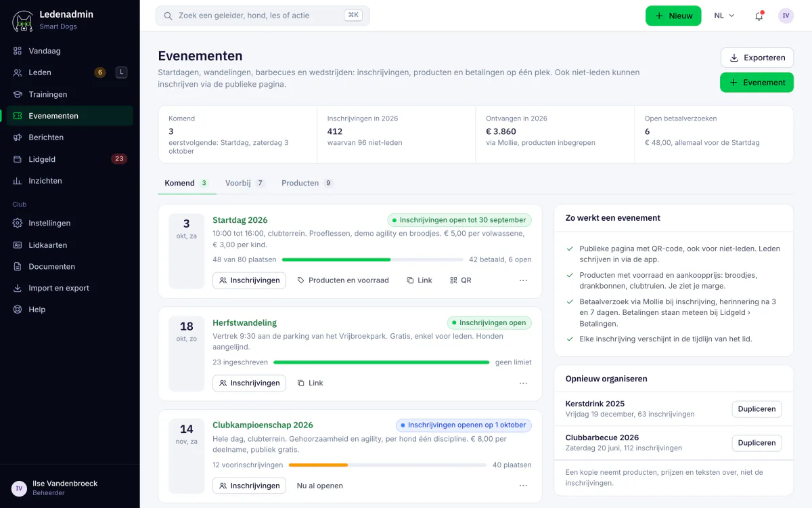This screenshot has width=812, height=508.
Task: Switch to the Komend tab
Action: pos(187,183)
